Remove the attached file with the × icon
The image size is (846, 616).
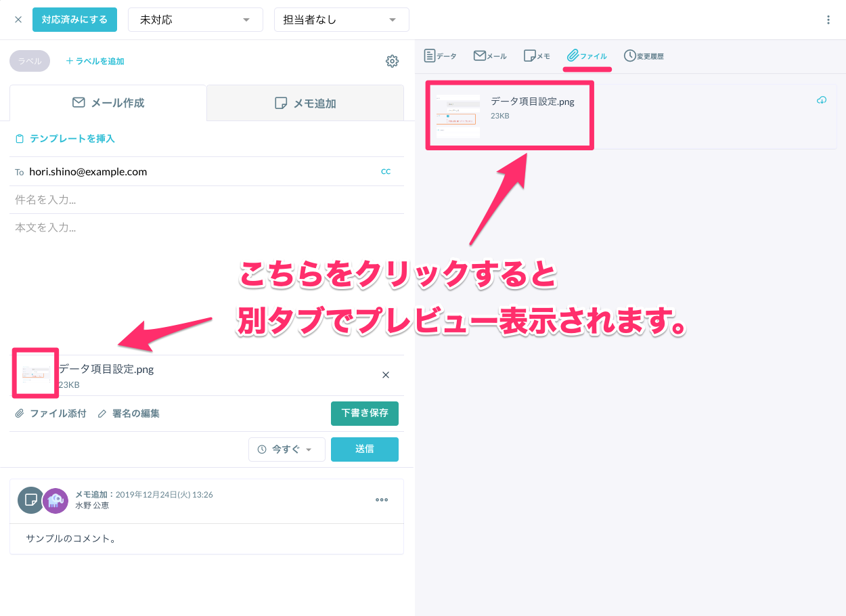click(385, 374)
